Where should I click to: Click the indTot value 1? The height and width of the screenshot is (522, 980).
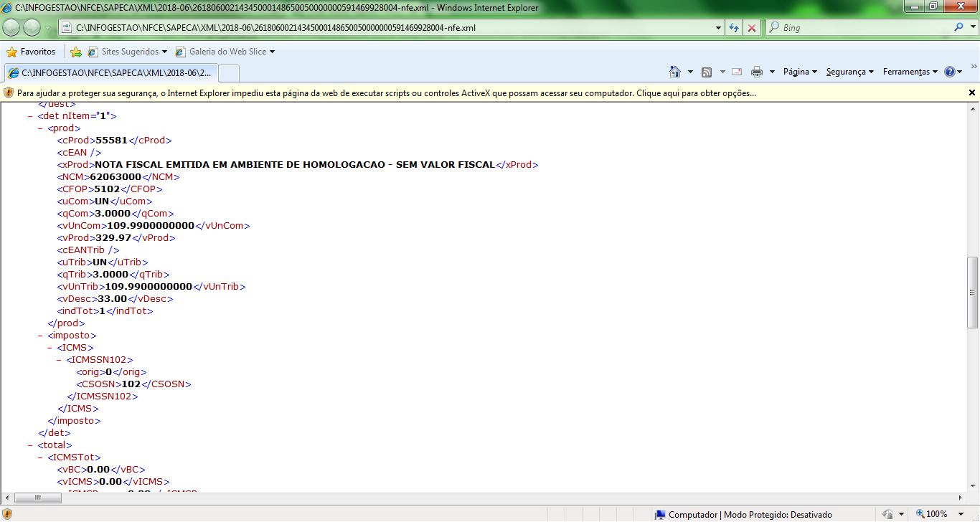pyautogui.click(x=102, y=310)
